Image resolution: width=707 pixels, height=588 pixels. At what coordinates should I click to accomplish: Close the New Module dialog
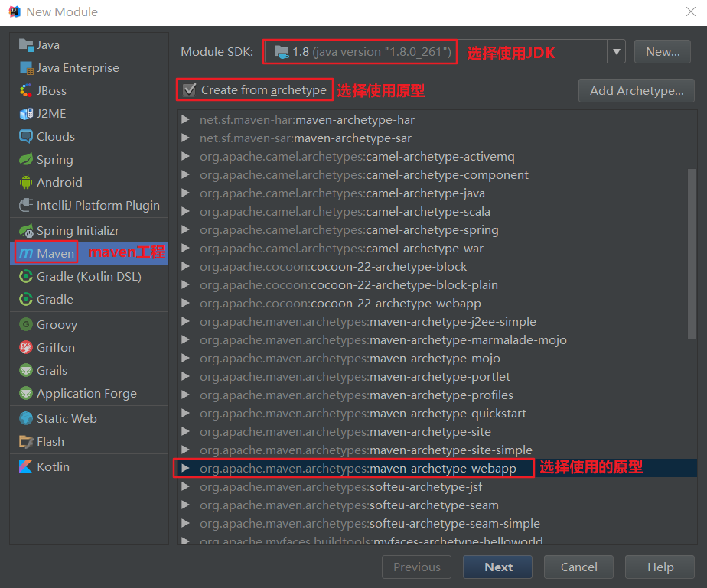coord(691,11)
